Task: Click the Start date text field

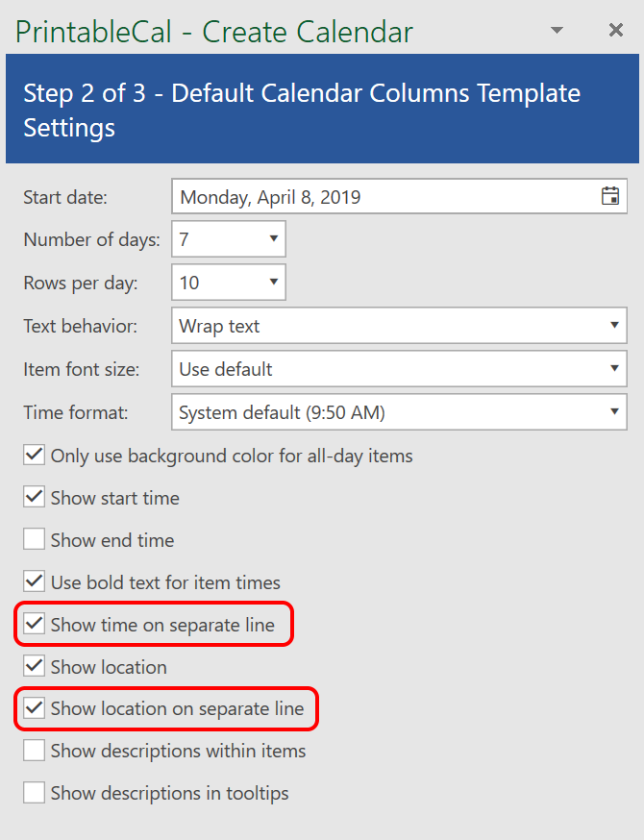Action: coord(384,197)
